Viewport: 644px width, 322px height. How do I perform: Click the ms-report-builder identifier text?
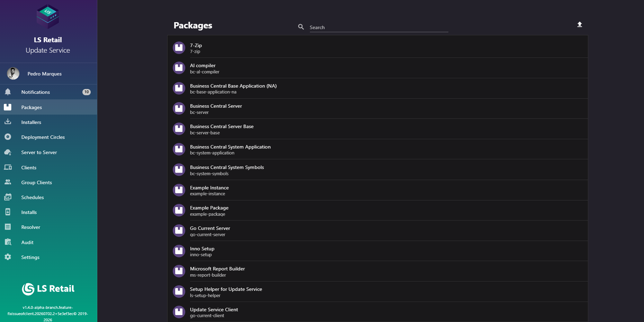[208, 275]
